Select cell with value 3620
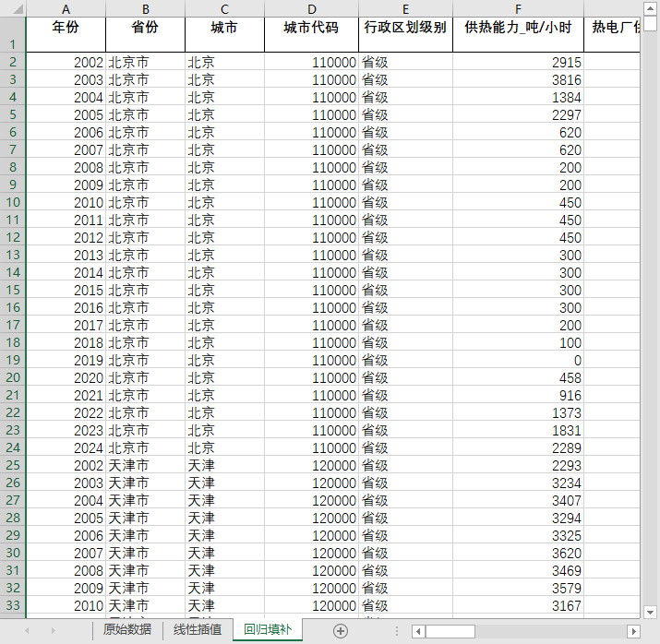This screenshot has width=660, height=644. pos(518,554)
